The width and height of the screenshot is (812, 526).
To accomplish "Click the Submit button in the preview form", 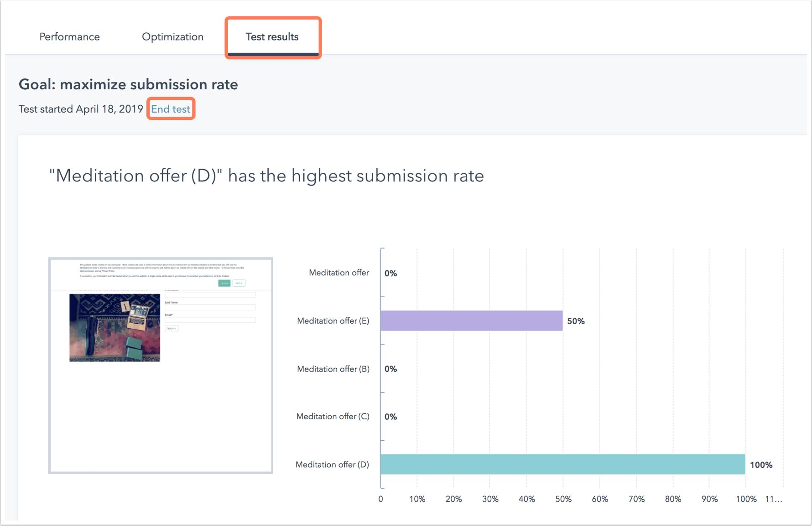I will click(x=172, y=328).
